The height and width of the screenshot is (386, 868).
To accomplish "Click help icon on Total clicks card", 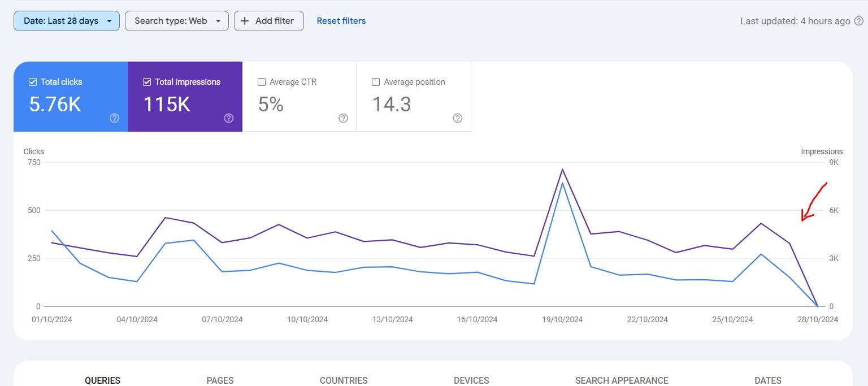I will click(x=114, y=118).
